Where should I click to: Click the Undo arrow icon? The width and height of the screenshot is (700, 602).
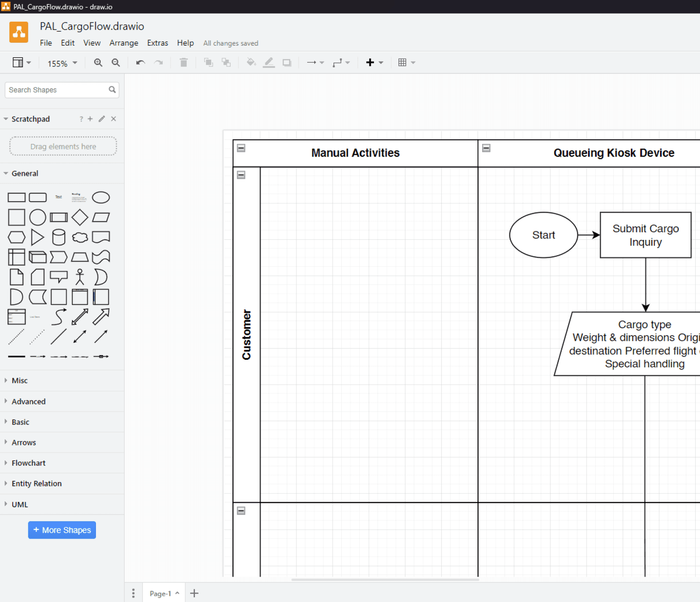point(140,63)
